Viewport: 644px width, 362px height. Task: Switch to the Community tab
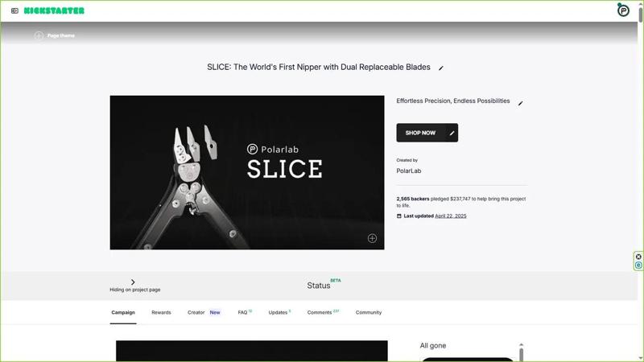click(x=369, y=312)
